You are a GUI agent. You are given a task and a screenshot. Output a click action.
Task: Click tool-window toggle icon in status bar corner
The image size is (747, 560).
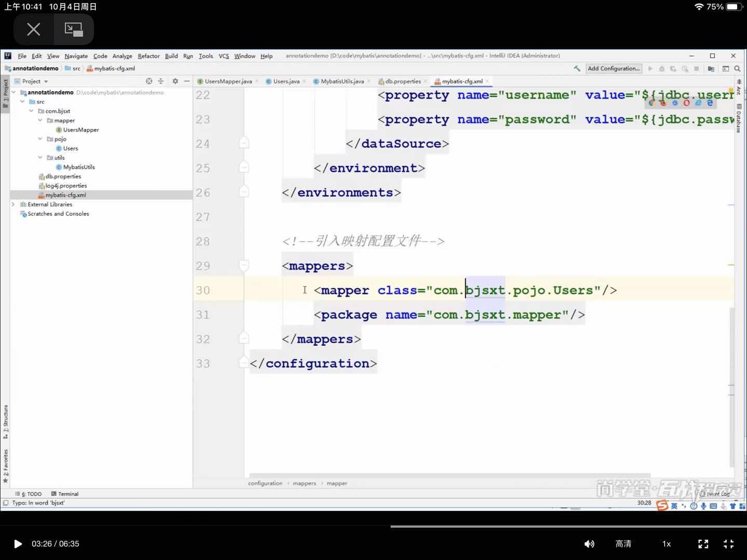tap(6, 503)
